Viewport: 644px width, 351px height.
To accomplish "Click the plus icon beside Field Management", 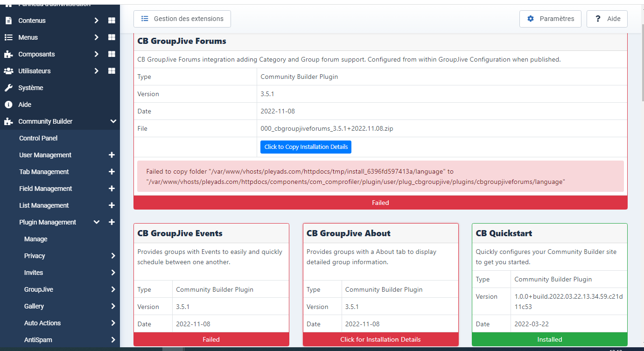I will (112, 189).
